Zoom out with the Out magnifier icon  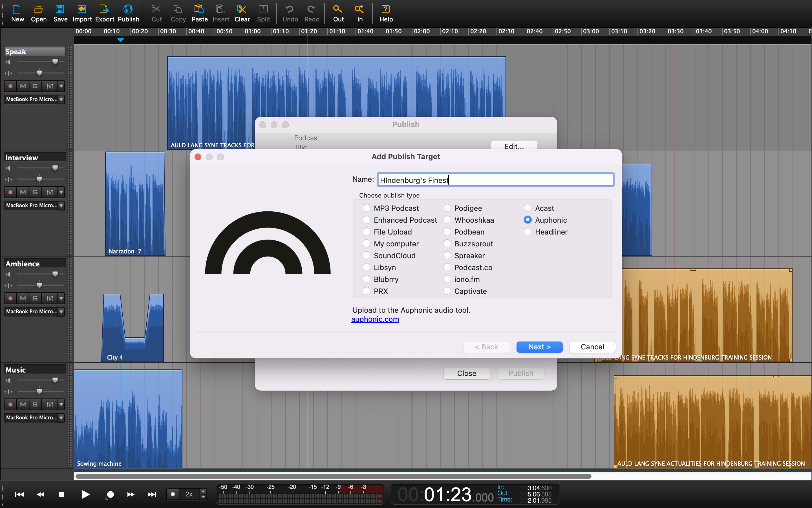[x=338, y=14]
